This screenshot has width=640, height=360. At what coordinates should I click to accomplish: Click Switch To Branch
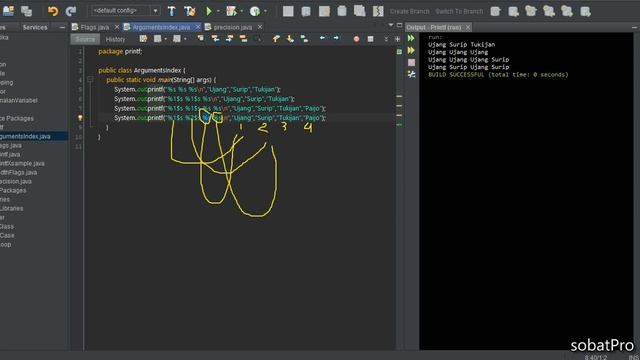pos(459,11)
